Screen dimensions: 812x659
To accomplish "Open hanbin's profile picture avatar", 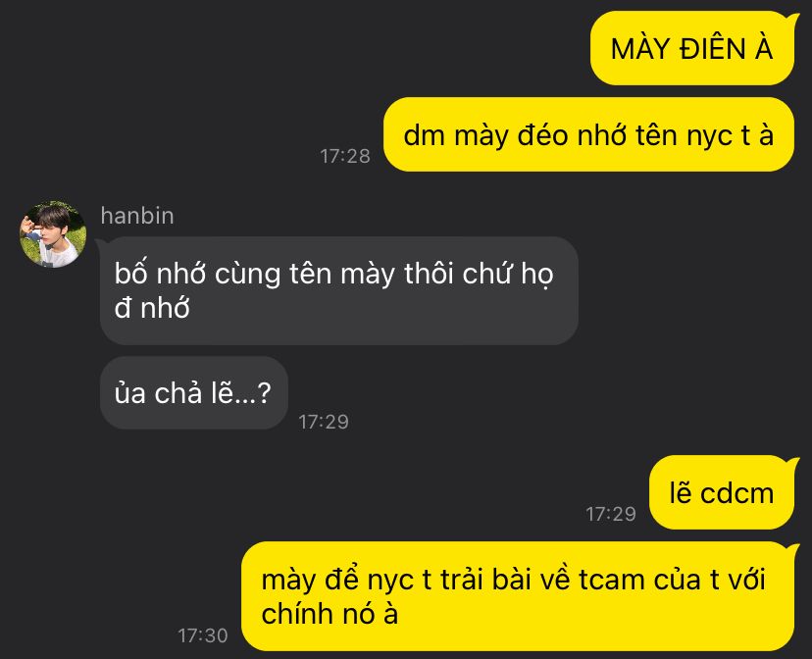I will point(53,234).
